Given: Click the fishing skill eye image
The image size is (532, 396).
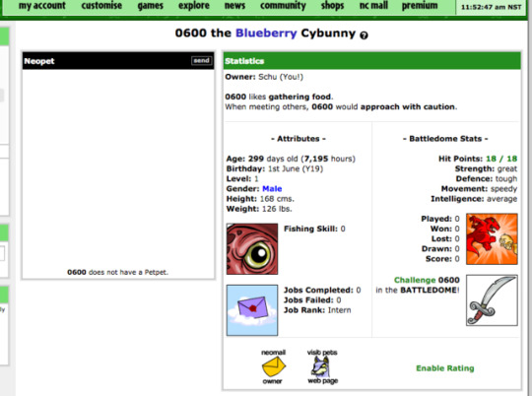Looking at the screenshot, I should tap(252, 248).
